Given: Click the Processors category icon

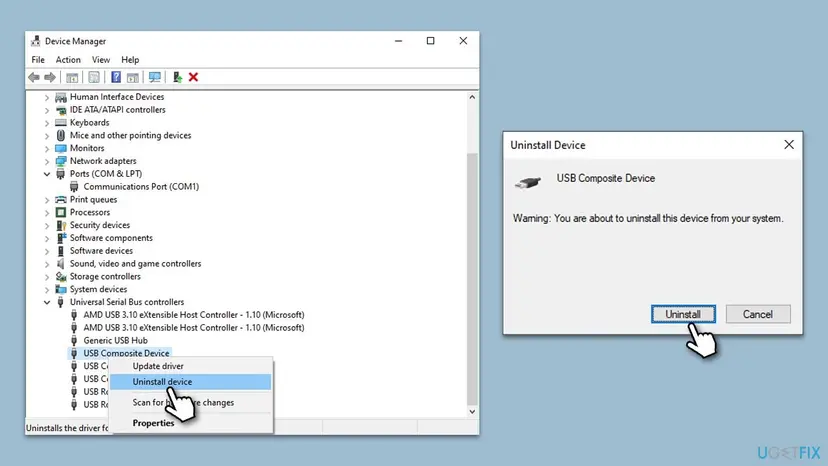Looking at the screenshot, I should pos(61,212).
